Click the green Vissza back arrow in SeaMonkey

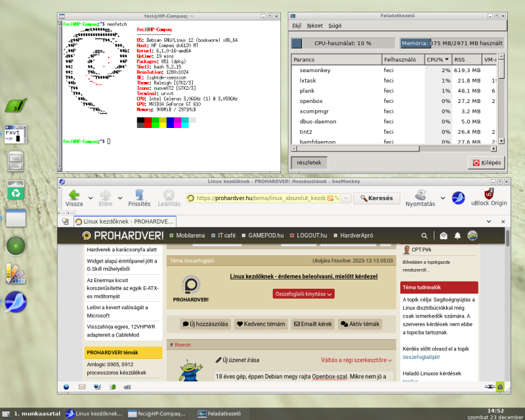tap(74, 195)
